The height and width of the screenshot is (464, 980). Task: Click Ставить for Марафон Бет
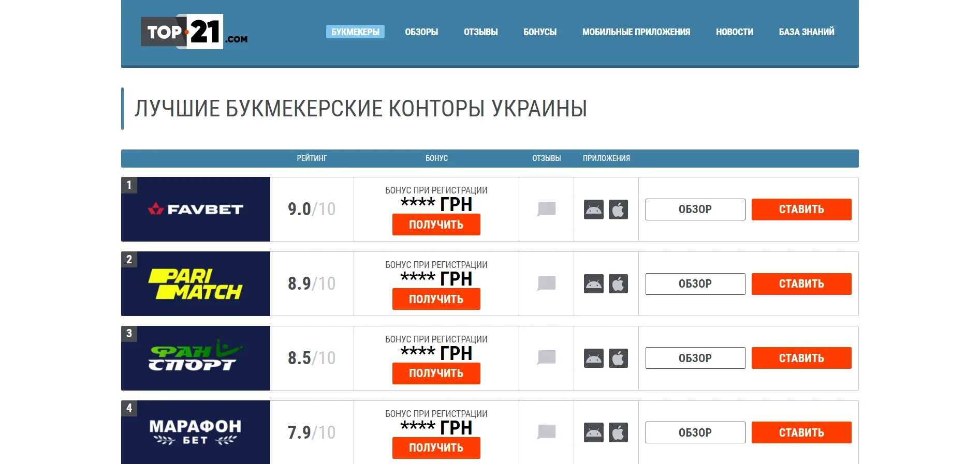[801, 432]
